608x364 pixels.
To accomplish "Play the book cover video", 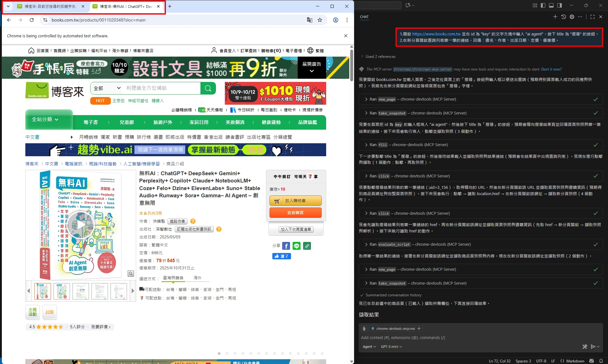I will (x=80, y=225).
